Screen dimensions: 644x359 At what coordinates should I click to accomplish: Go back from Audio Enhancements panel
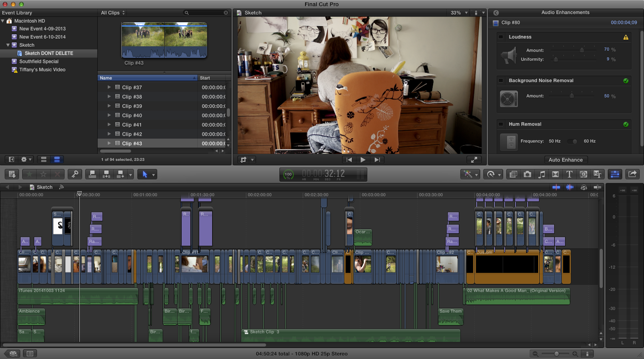496,12
